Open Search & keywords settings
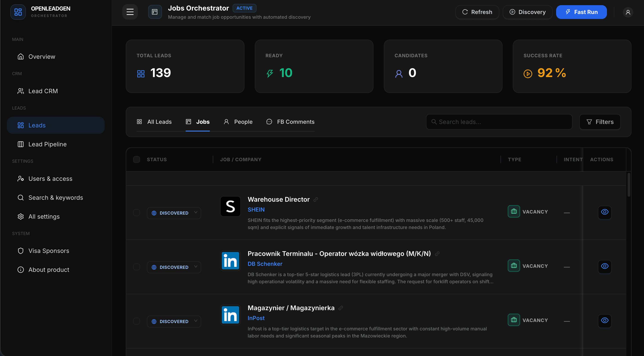Viewport: 644px width, 356px height. point(56,198)
